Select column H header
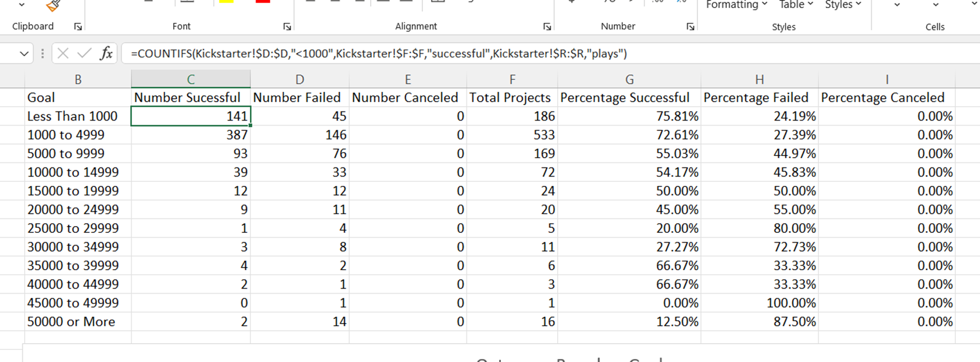 pos(759,79)
